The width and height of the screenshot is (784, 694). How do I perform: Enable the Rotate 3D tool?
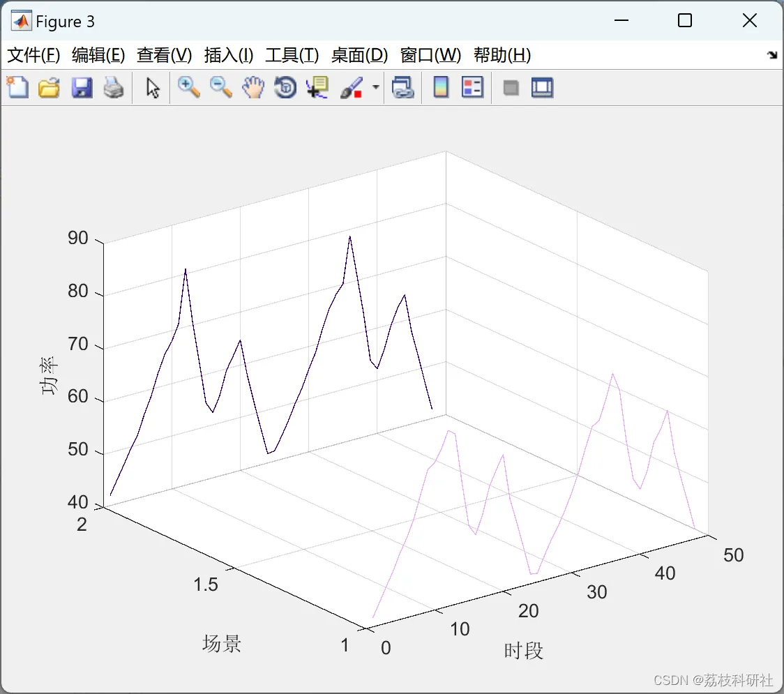pos(285,87)
